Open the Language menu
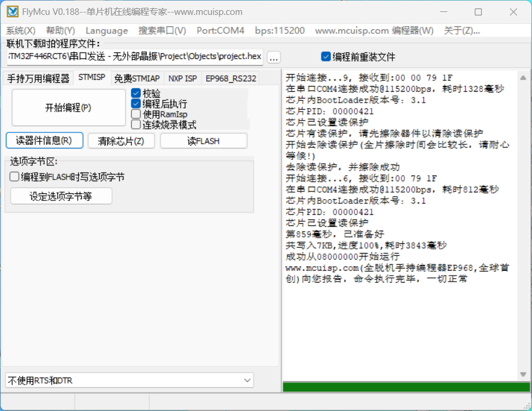The height and width of the screenshot is (411, 532). (107, 30)
